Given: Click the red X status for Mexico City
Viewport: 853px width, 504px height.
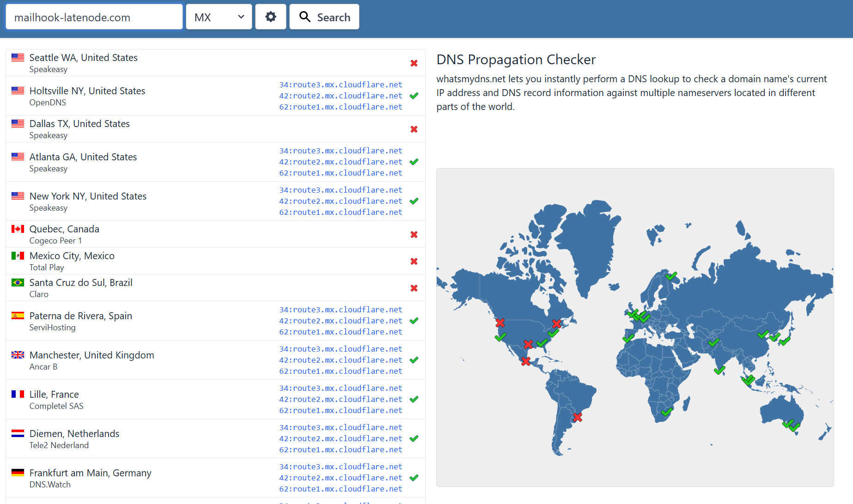Looking at the screenshot, I should (x=414, y=261).
